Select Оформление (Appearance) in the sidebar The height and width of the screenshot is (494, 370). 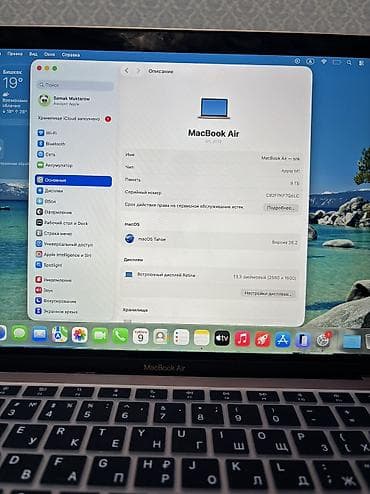(x=54, y=212)
